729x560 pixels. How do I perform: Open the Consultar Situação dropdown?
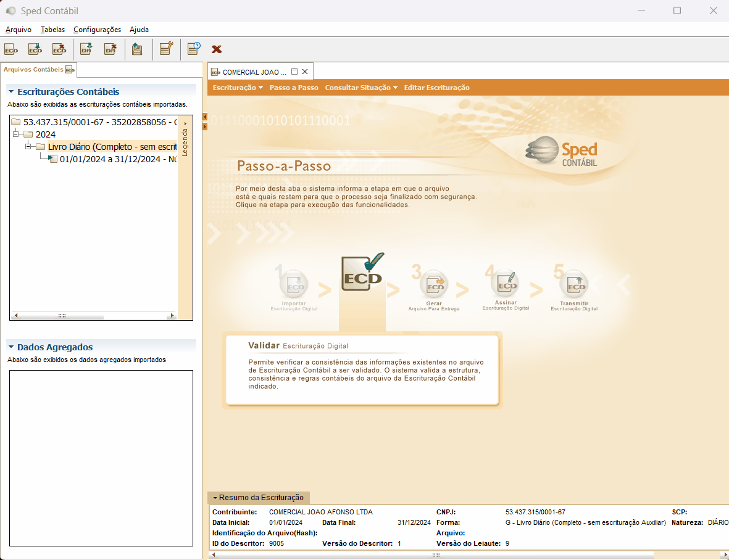(361, 88)
